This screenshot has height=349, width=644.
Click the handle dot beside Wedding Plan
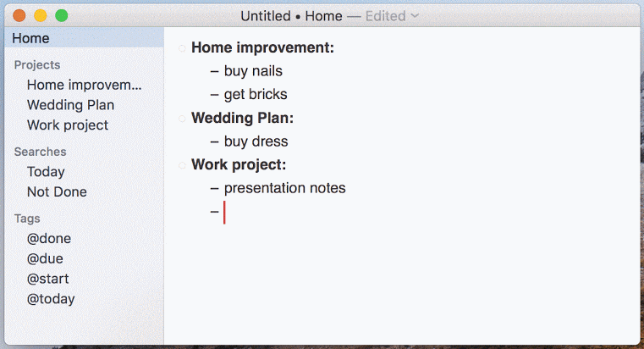coord(182,119)
